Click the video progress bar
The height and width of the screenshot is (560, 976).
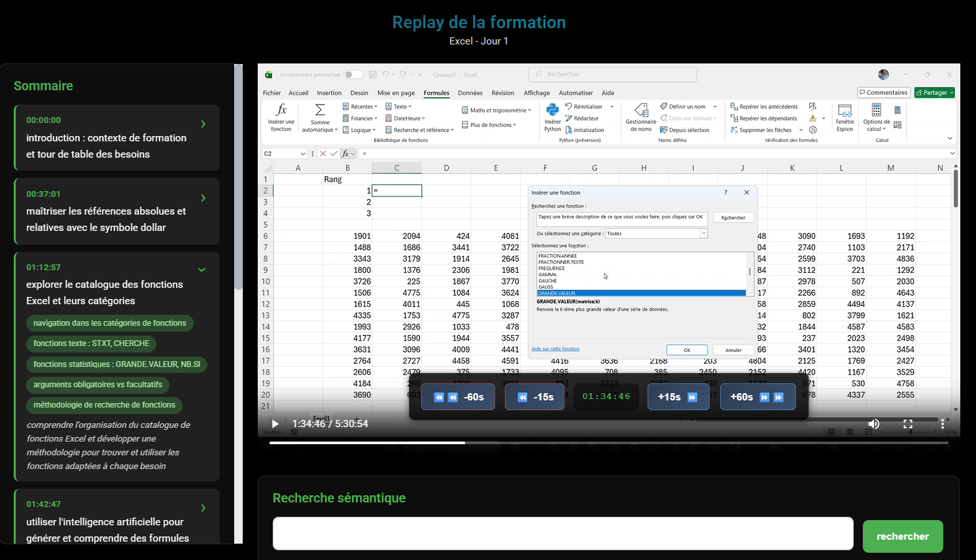[608, 443]
